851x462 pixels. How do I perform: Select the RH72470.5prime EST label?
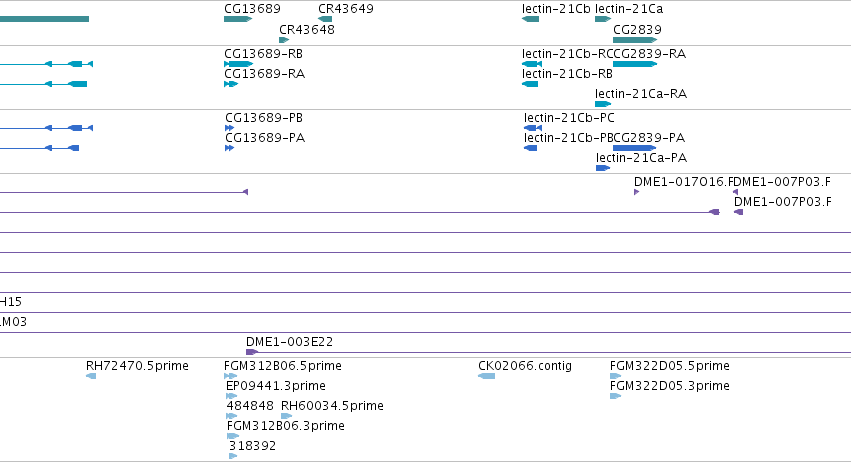pos(137,366)
